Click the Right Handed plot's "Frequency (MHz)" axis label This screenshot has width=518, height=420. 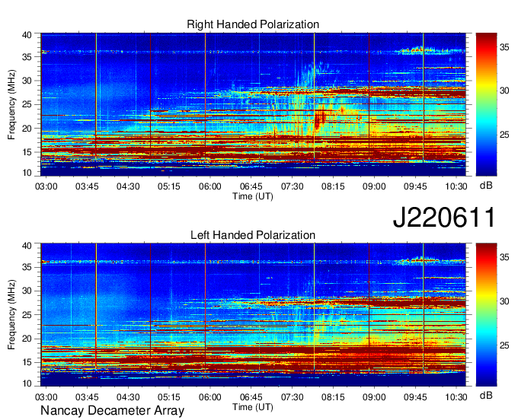(x=11, y=104)
